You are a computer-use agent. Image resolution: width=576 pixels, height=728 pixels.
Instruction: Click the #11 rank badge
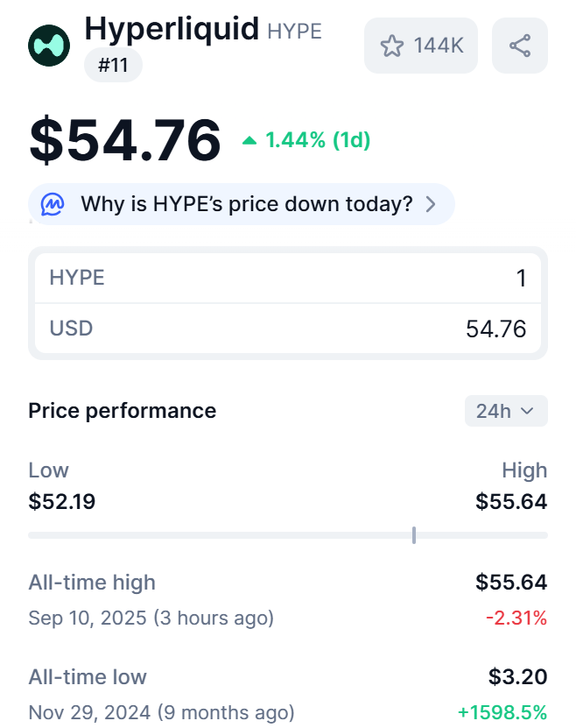tap(113, 66)
